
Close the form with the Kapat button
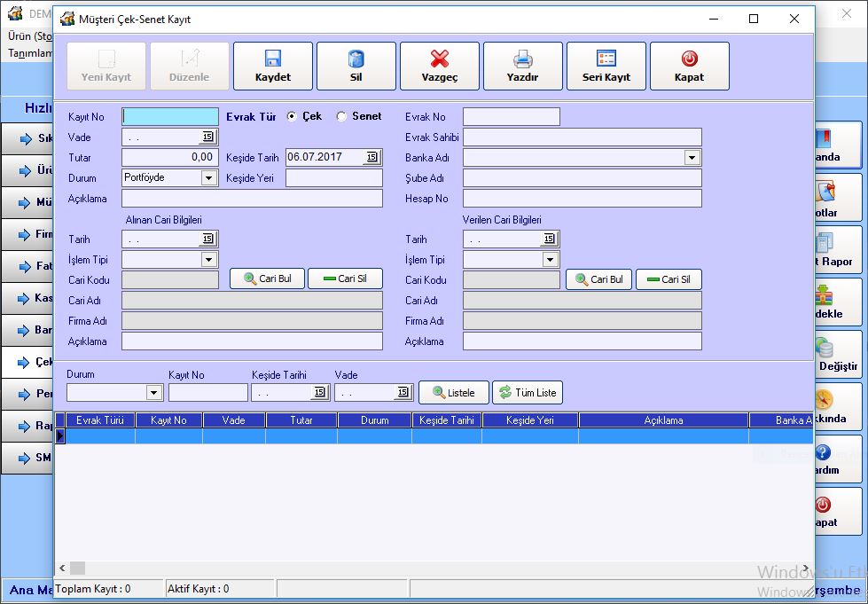coord(689,66)
